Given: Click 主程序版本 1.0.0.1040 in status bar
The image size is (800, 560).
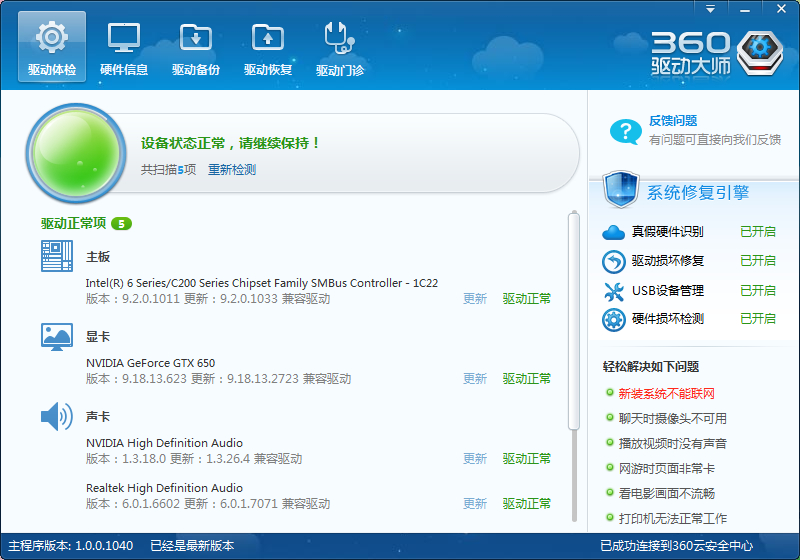Looking at the screenshot, I should point(70,546).
